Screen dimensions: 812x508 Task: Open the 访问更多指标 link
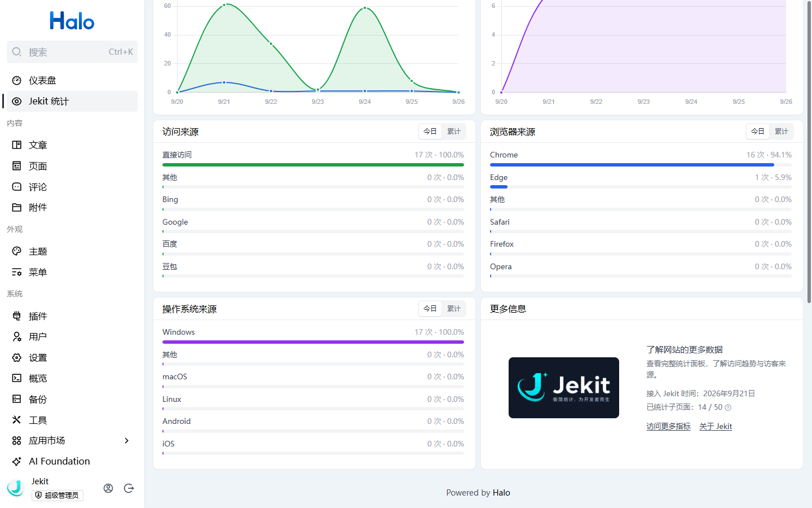[x=668, y=427]
